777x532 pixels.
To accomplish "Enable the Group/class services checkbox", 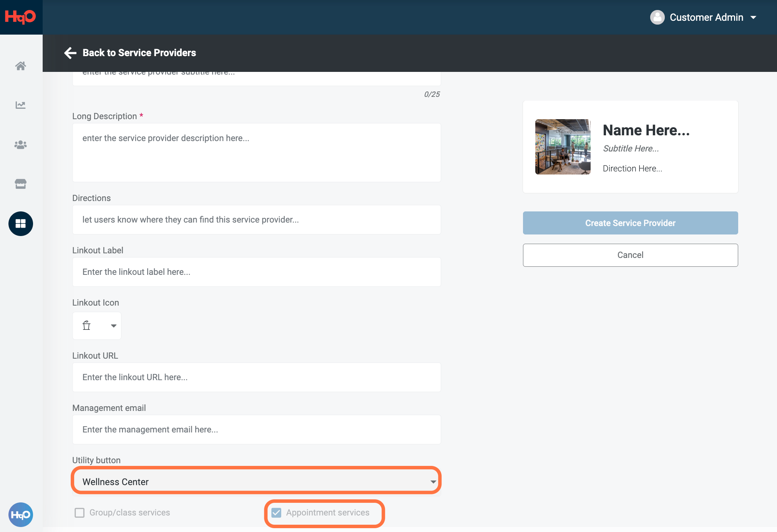I will (80, 513).
